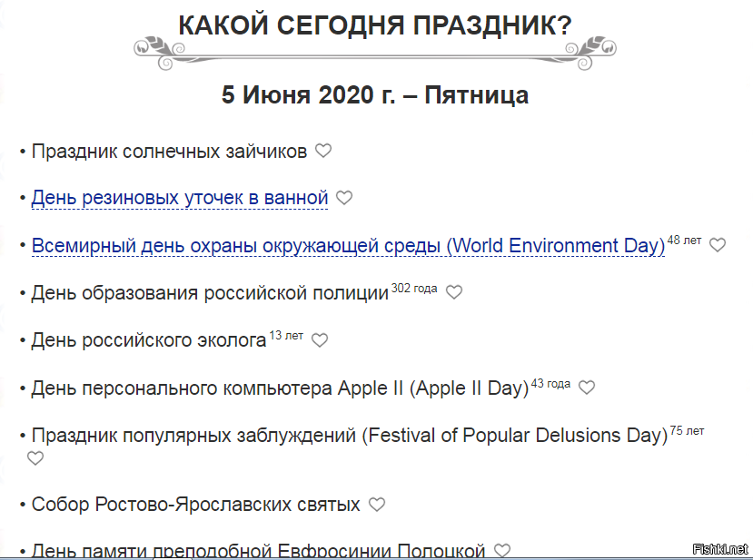Click the КАКОЙ СЕГОДНЯ ПРАЗДНИК heading
The image size is (753, 560).
pos(375,26)
